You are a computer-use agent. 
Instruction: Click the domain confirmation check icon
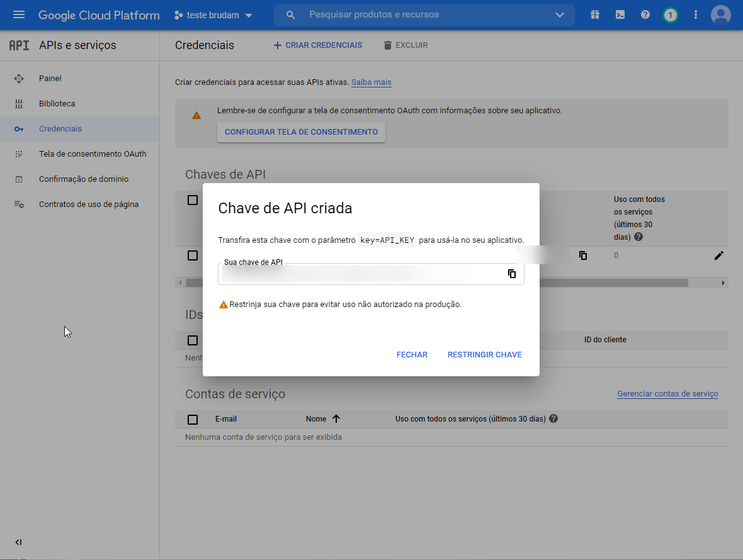click(x=19, y=179)
